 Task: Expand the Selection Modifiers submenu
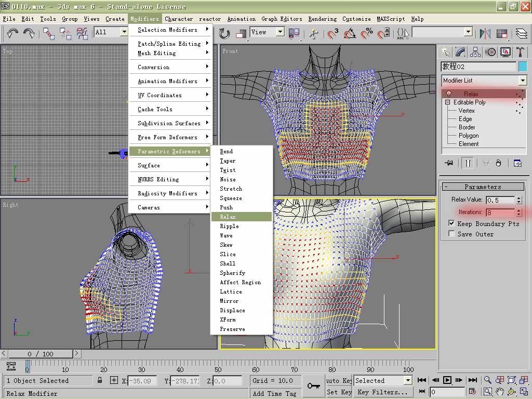[171, 30]
